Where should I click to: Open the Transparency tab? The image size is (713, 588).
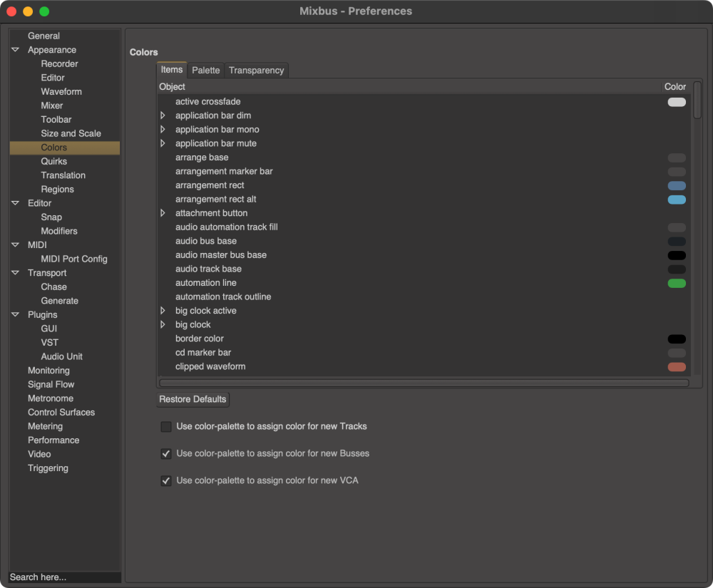pos(256,70)
